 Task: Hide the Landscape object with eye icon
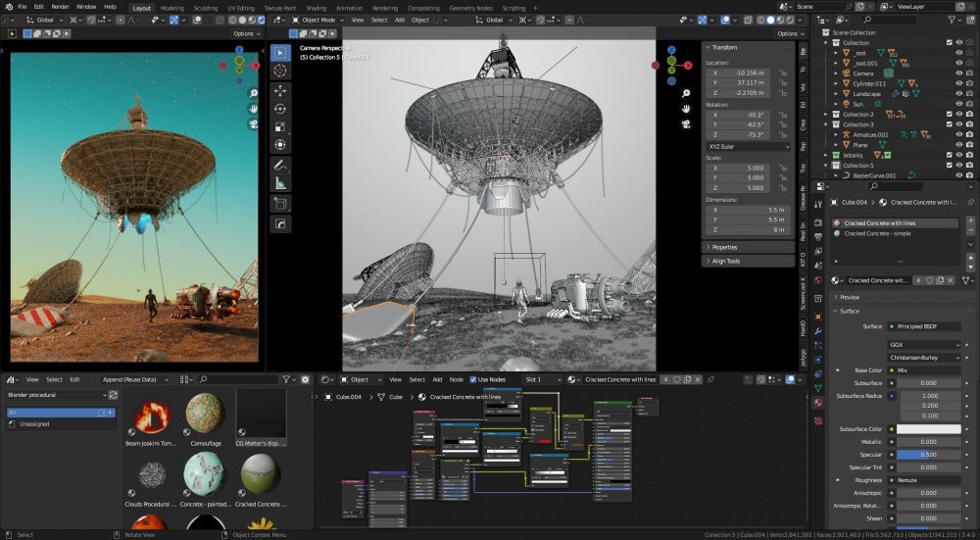click(x=959, y=94)
